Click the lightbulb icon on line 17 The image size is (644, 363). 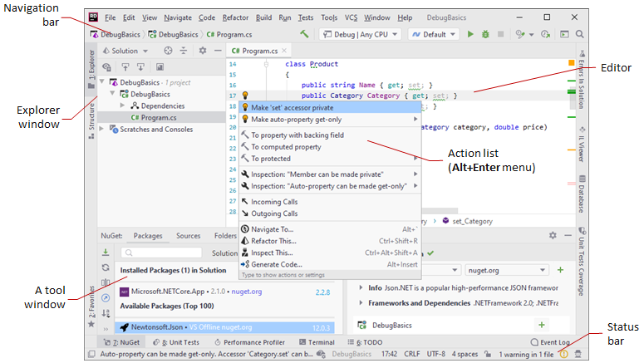(245, 96)
